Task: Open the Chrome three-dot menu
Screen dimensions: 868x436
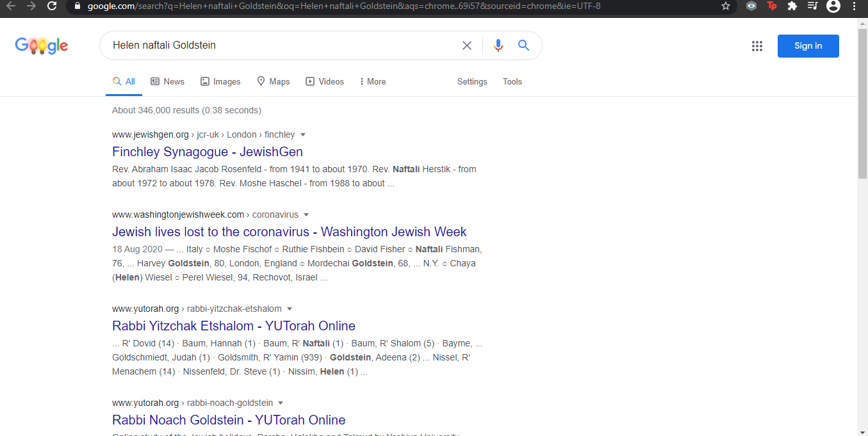Action: (855, 6)
